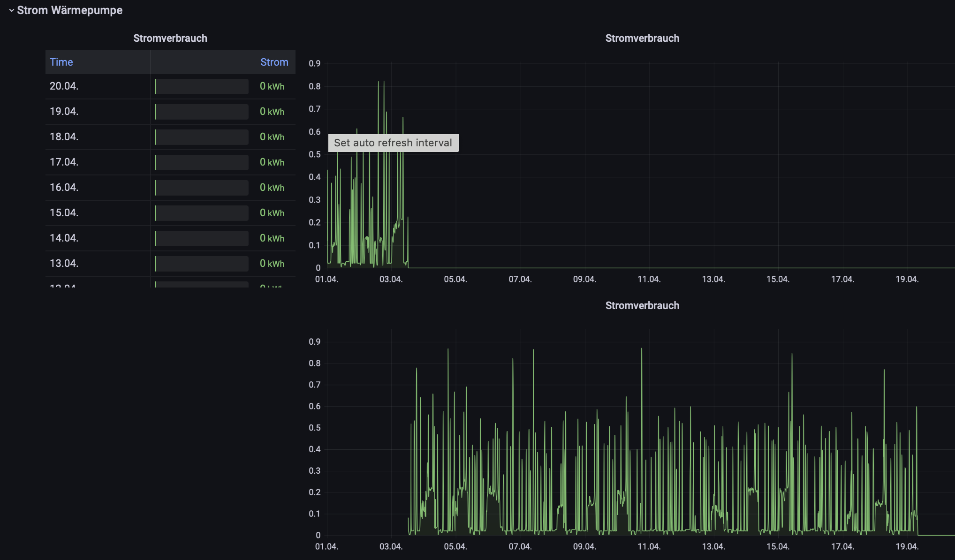Open the Stromverbrauch table panel title menu
955x560 pixels.
pyautogui.click(x=170, y=38)
